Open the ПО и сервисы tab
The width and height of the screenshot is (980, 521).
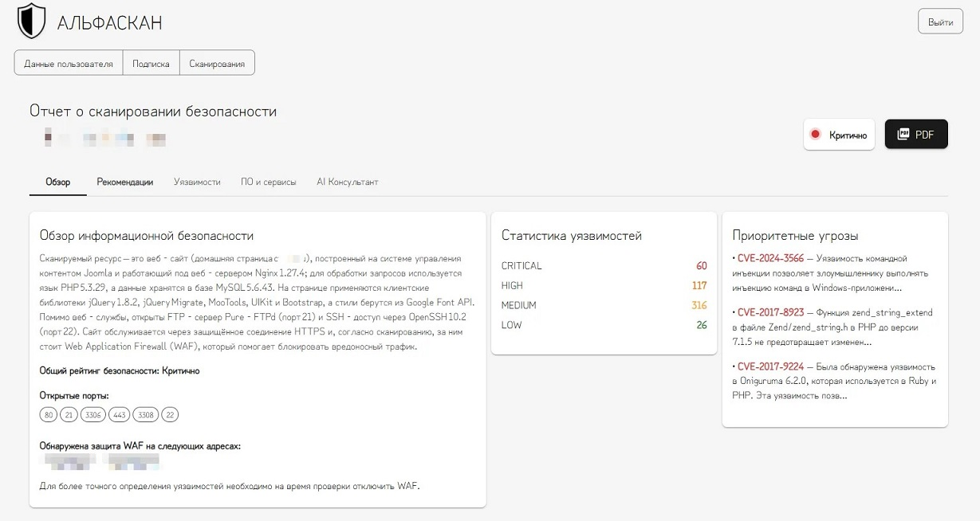[x=268, y=182]
